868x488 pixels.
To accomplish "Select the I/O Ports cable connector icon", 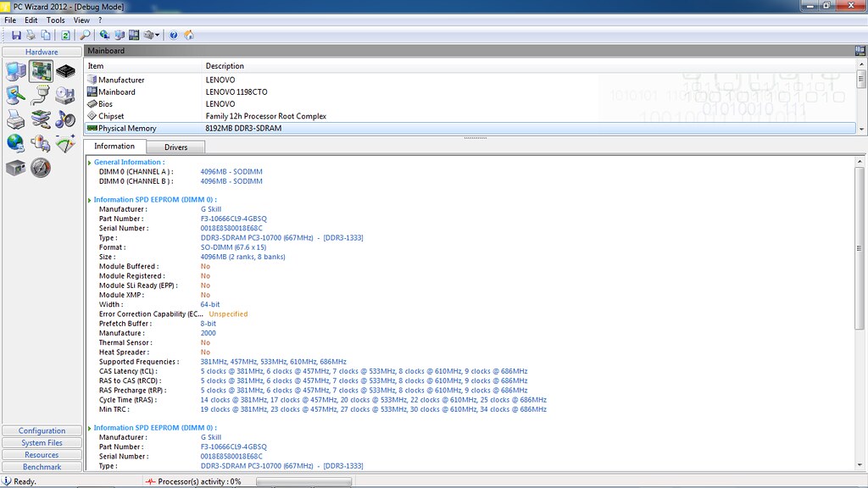I will (x=41, y=95).
